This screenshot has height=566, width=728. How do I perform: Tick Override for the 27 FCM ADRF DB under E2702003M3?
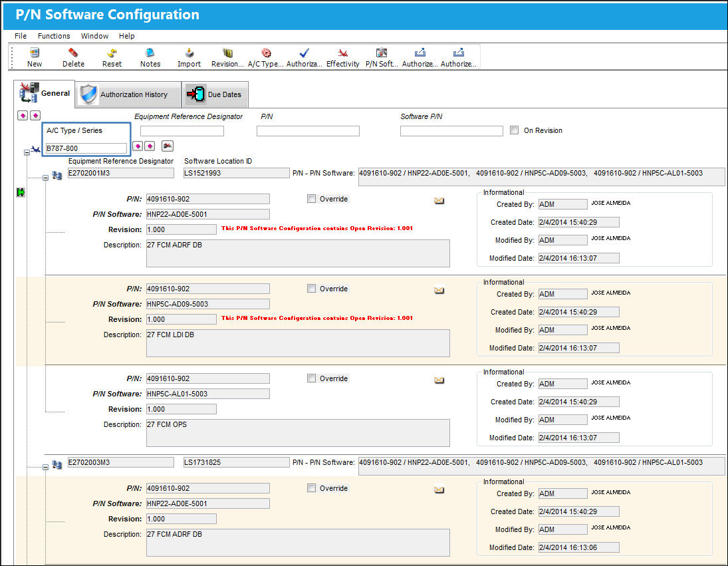tap(311, 488)
